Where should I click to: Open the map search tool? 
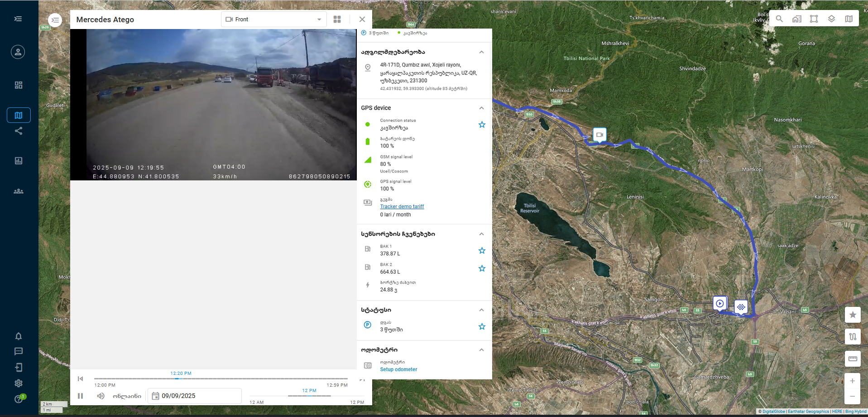click(779, 19)
